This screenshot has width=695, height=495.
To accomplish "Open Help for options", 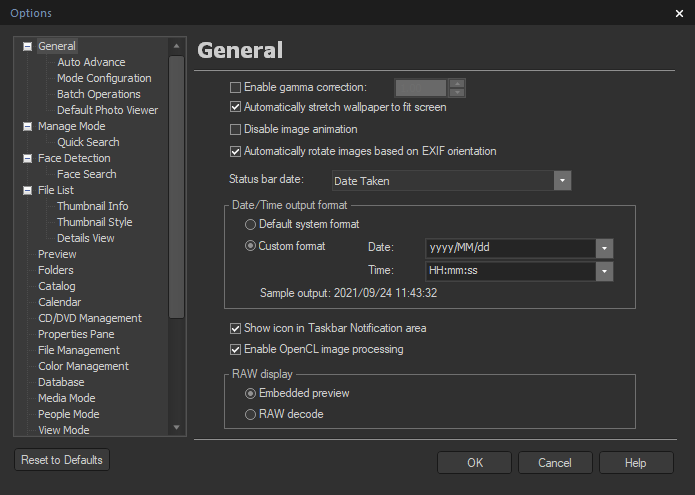I will point(636,463).
